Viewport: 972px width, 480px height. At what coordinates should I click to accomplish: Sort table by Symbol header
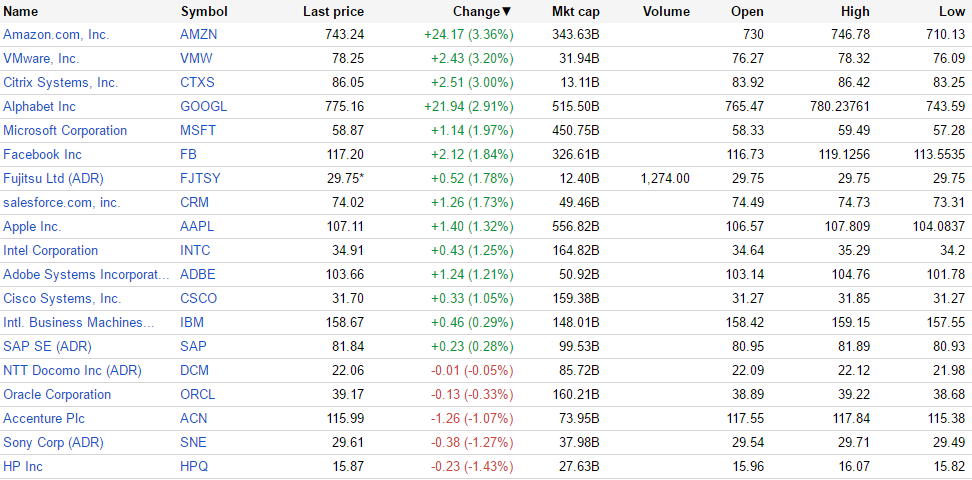[x=204, y=12]
